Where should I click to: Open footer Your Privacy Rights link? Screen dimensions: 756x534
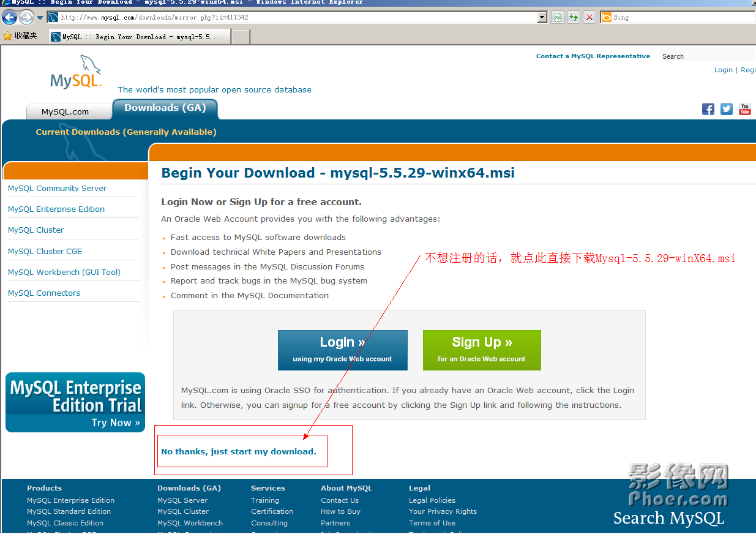pyautogui.click(x=443, y=511)
